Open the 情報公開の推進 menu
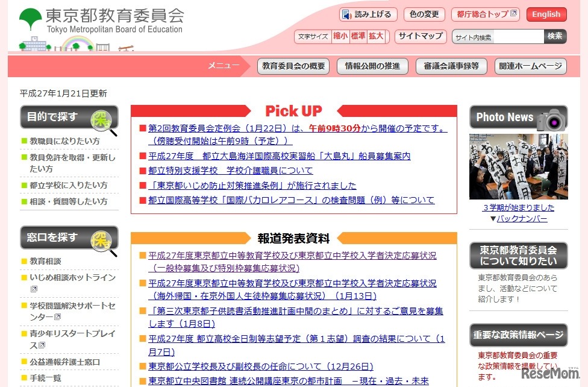Screen dimensions: 588x387 372,66
